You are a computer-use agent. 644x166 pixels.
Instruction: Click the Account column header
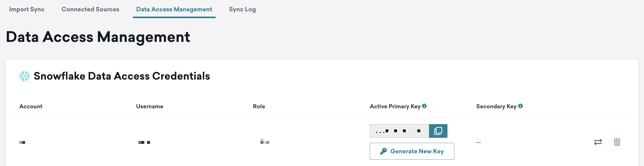point(31,106)
